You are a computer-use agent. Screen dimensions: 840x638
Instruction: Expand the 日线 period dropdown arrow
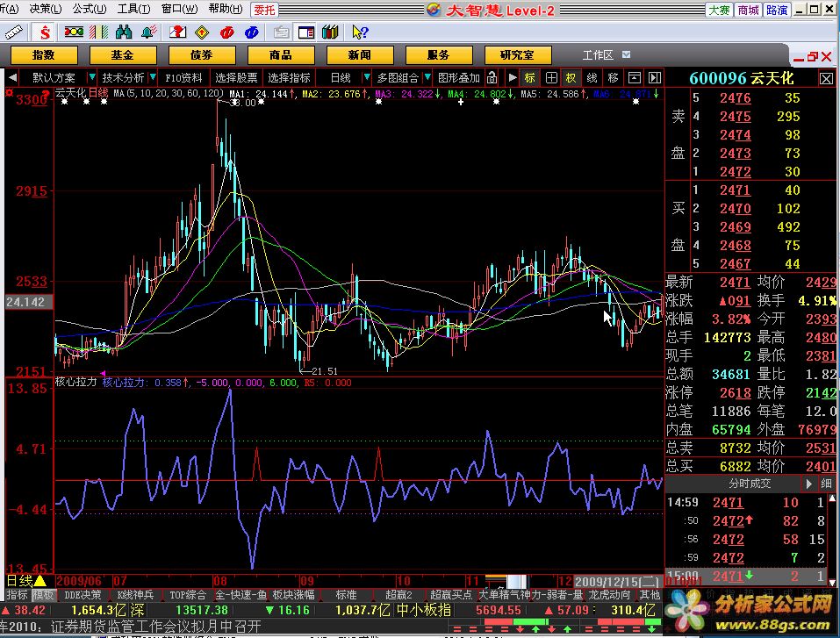click(x=367, y=77)
